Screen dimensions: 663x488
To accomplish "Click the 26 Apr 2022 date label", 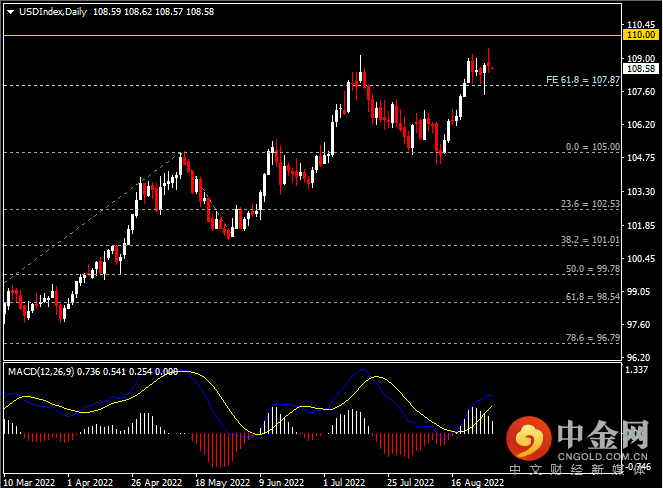I will pos(156,483).
